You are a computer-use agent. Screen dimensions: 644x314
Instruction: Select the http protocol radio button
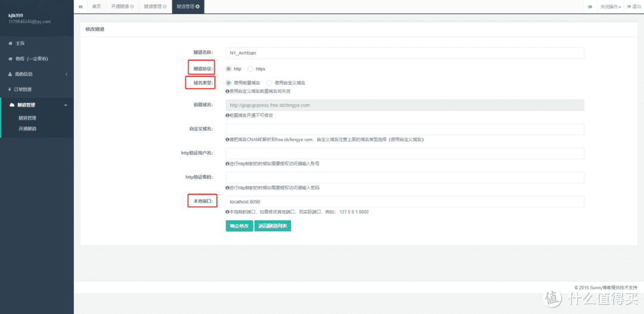click(x=228, y=69)
